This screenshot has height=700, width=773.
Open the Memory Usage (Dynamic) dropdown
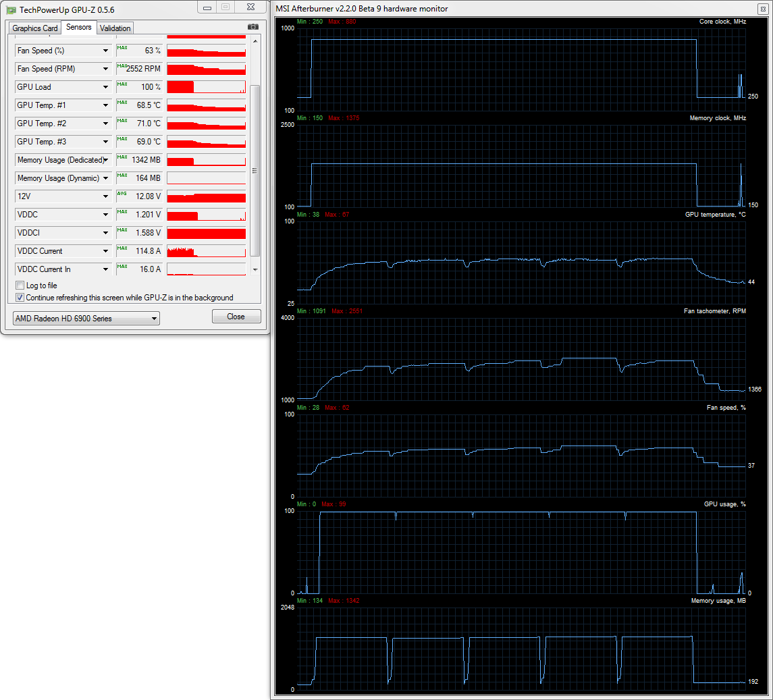[x=105, y=178]
